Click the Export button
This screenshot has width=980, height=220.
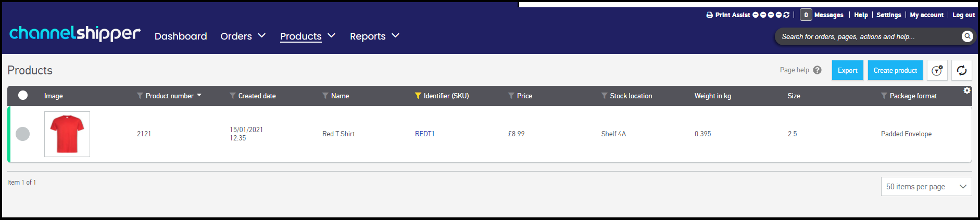(x=847, y=70)
